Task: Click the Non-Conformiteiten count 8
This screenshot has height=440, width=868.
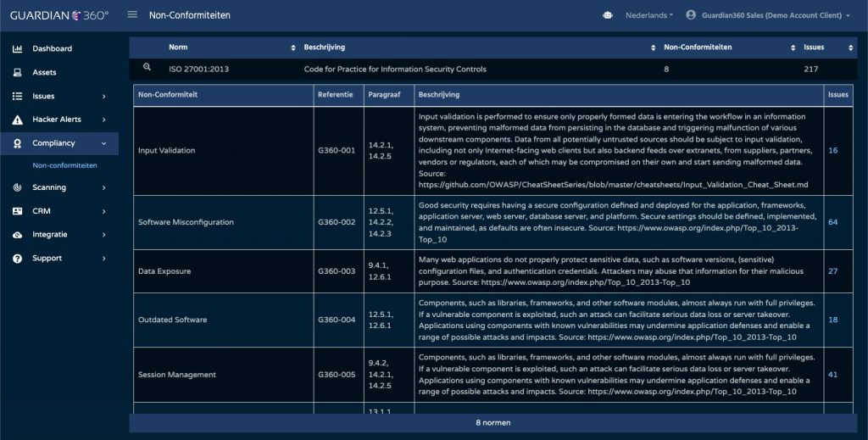Action: pos(666,70)
